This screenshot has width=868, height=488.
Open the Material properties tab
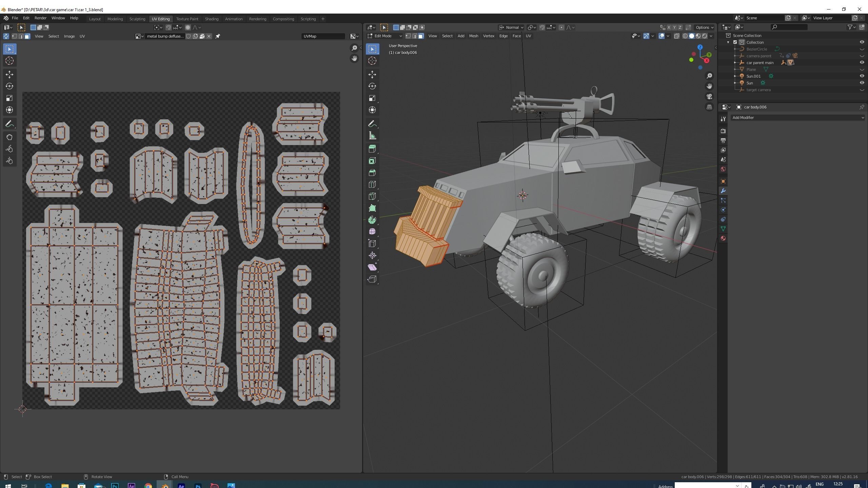[x=723, y=238]
